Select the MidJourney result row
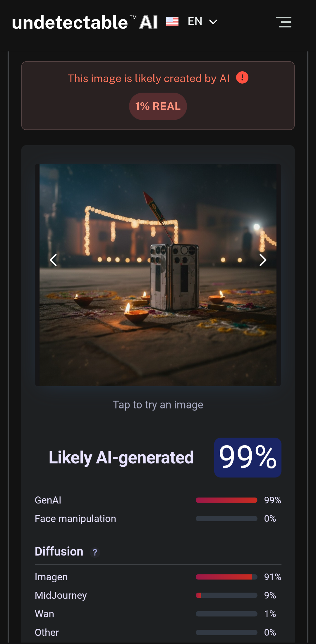Screen dimensions: 316x644 (x=158, y=595)
